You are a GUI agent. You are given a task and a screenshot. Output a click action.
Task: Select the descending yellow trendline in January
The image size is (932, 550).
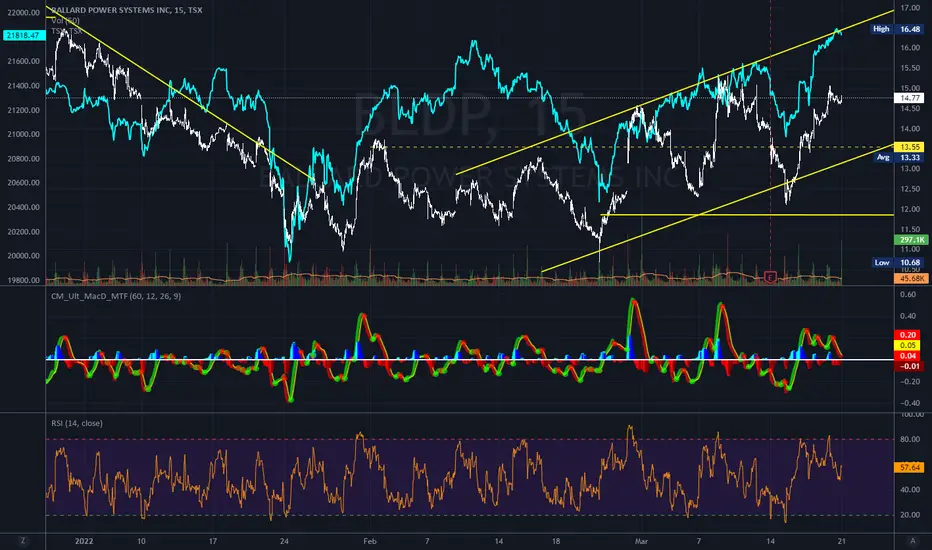(180, 94)
